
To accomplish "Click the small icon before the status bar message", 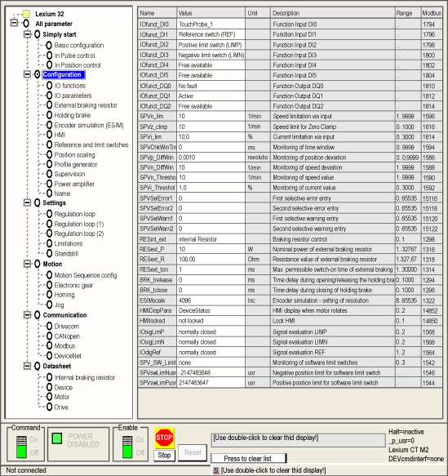I will [x=216, y=470].
